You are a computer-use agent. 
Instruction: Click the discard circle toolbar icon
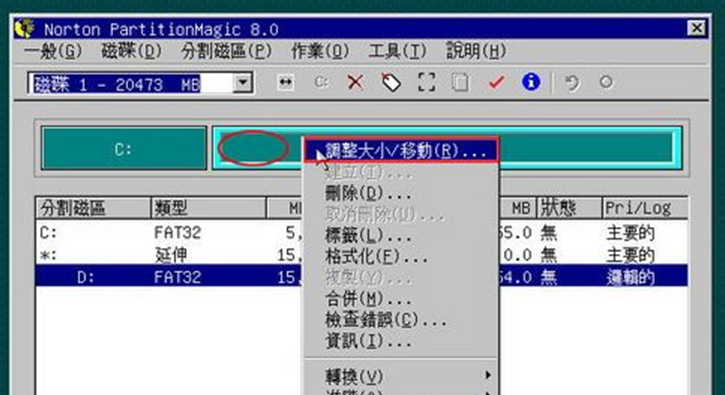pos(606,82)
